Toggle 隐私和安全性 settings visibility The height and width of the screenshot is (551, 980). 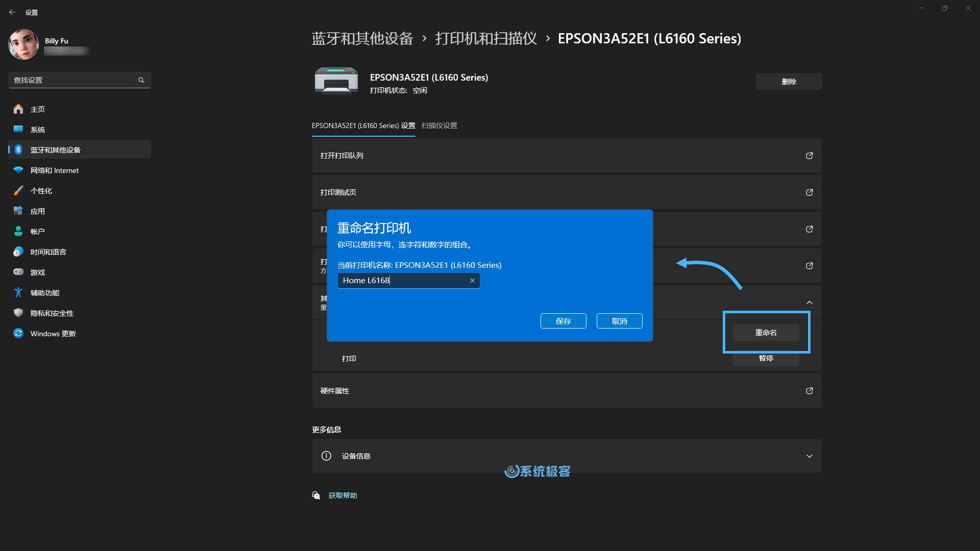point(53,313)
